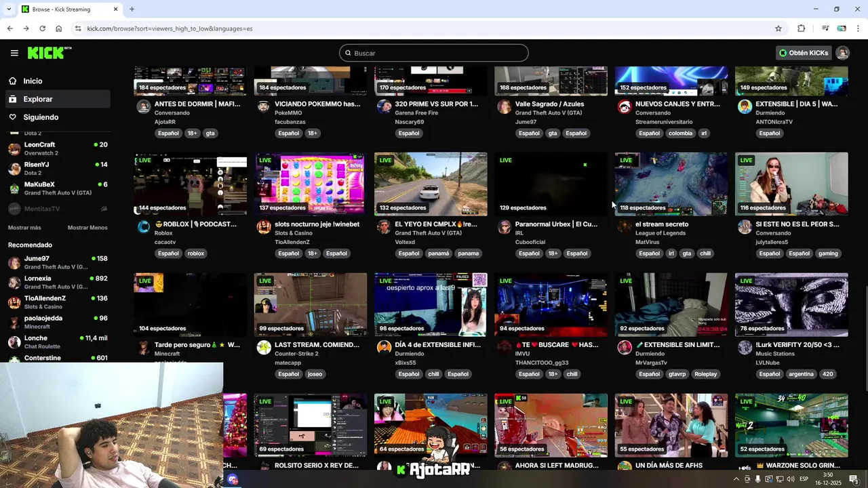Open the tab search dropdown arrow
This screenshot has width=868, height=488.
pos(9,9)
